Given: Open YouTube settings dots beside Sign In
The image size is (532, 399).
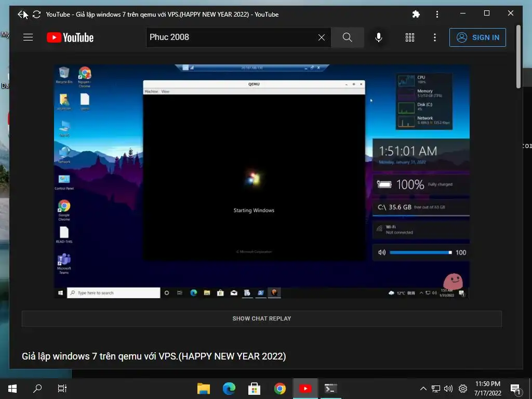Looking at the screenshot, I should [x=435, y=37].
